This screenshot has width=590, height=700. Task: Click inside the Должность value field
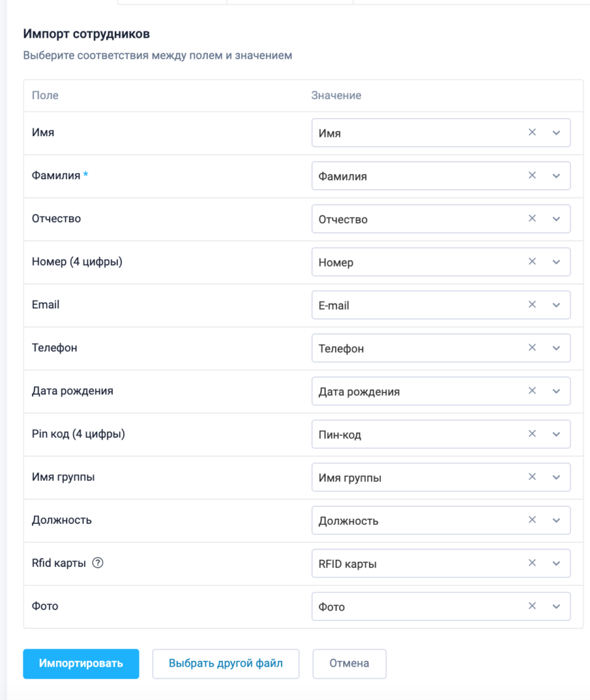coord(410,520)
